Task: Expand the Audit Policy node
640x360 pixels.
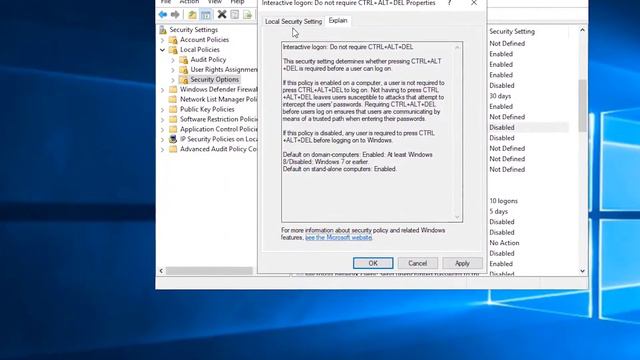Action: (x=173, y=60)
